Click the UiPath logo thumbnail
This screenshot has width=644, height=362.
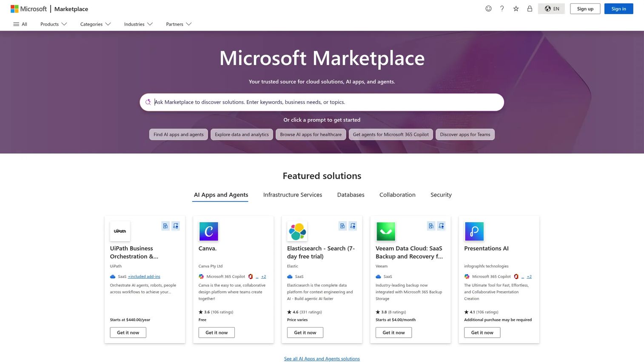pyautogui.click(x=120, y=231)
